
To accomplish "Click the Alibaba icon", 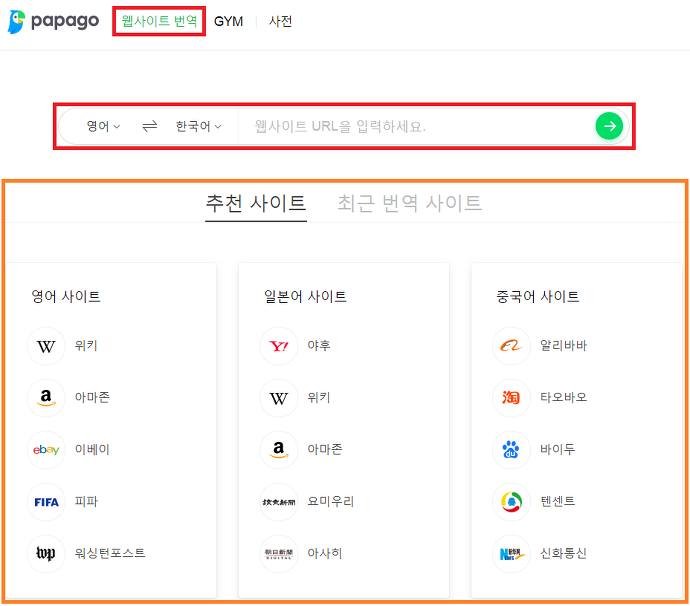I will click(511, 346).
